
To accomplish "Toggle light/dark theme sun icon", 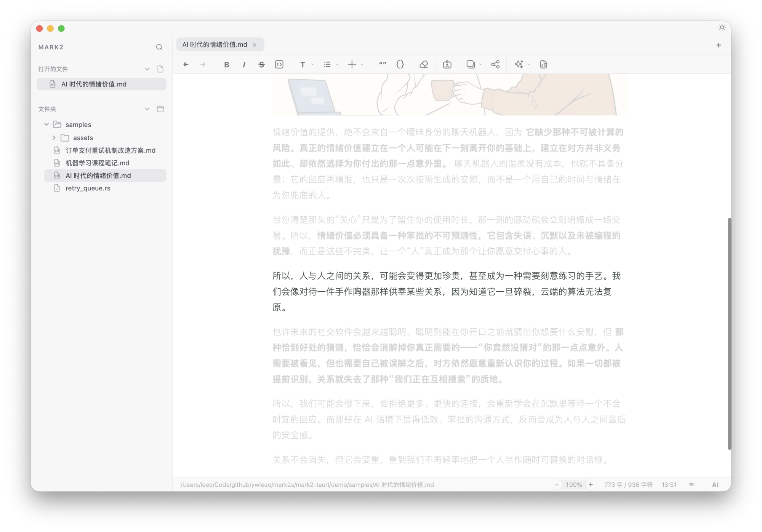I will [722, 27].
